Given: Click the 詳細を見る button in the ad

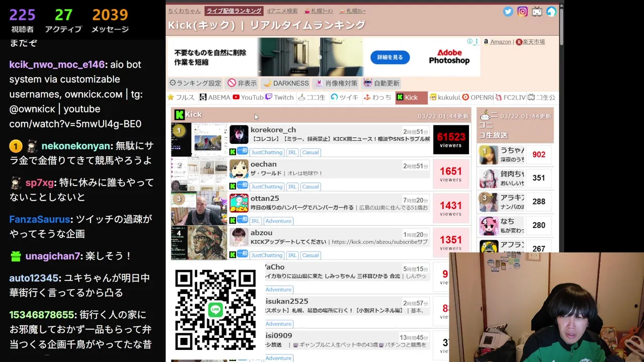Looking at the screenshot, I should [390, 57].
